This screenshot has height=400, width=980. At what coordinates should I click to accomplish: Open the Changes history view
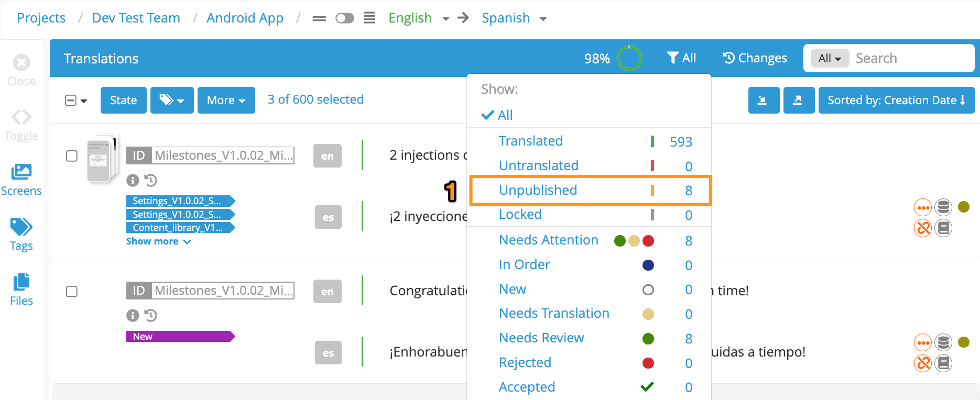(754, 58)
